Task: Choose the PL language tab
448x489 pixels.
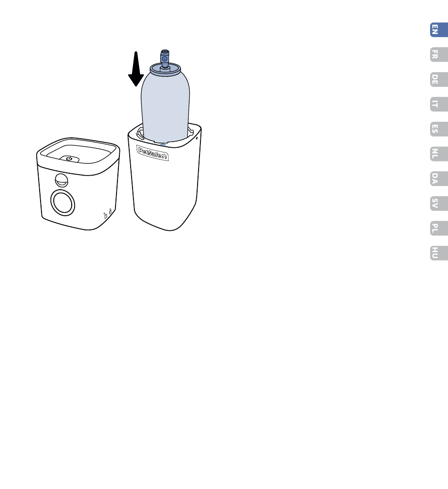Action: pos(439,228)
